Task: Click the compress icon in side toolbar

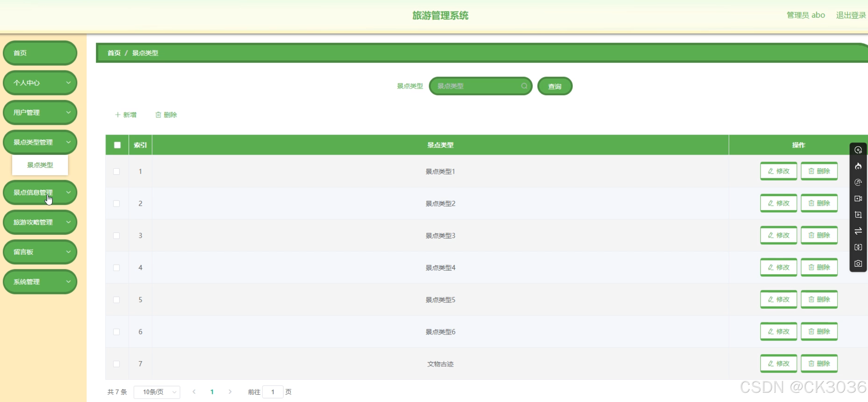Action: (x=858, y=247)
